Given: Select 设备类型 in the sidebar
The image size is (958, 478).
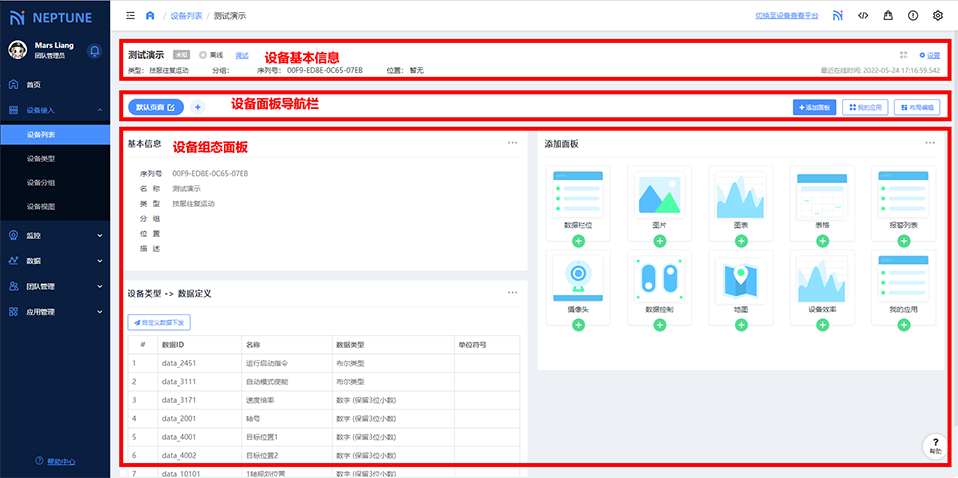Looking at the screenshot, I should (42, 158).
